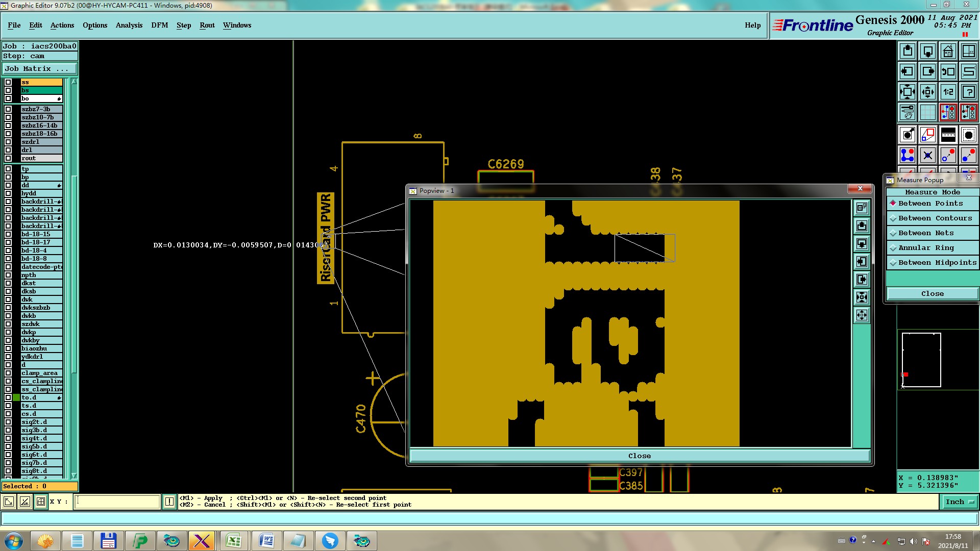Select Between Points measure mode
Screen dimensions: 980x551
pos(932,203)
